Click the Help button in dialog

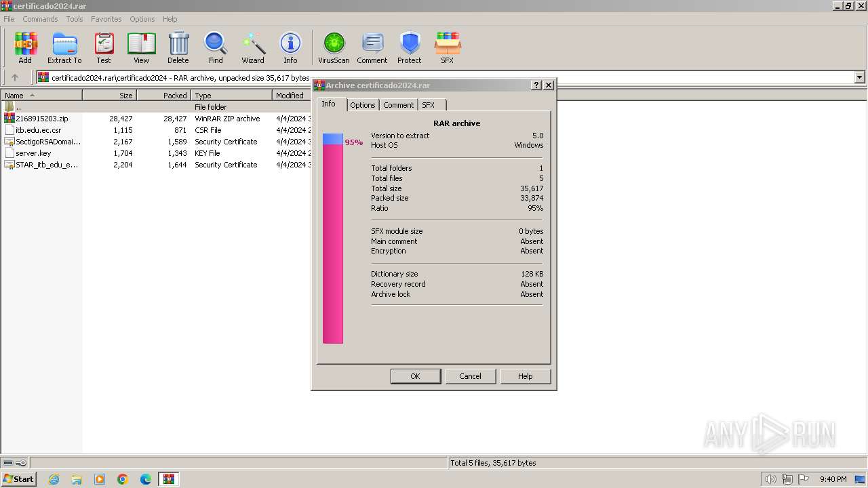pyautogui.click(x=526, y=376)
